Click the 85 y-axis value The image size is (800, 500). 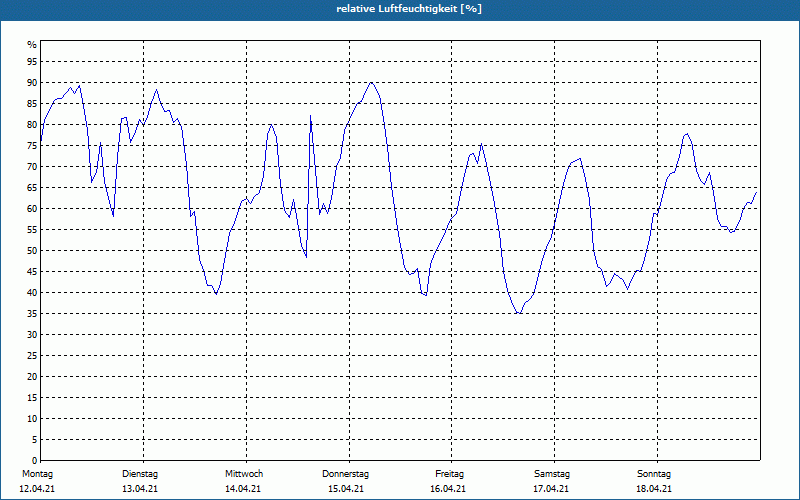(32, 104)
